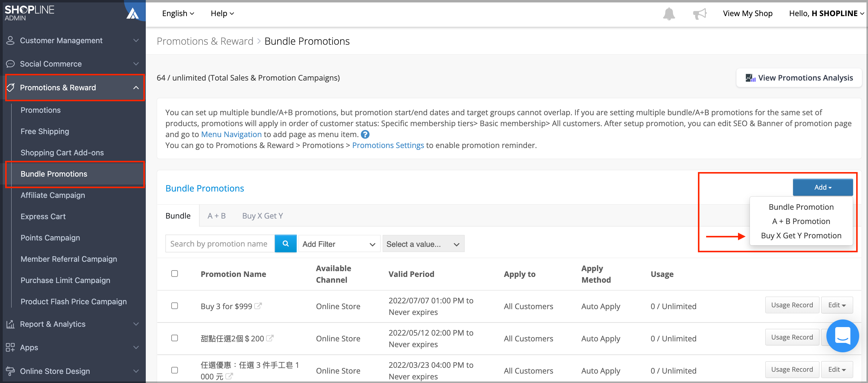Open Free Shipping in the sidebar

click(45, 132)
